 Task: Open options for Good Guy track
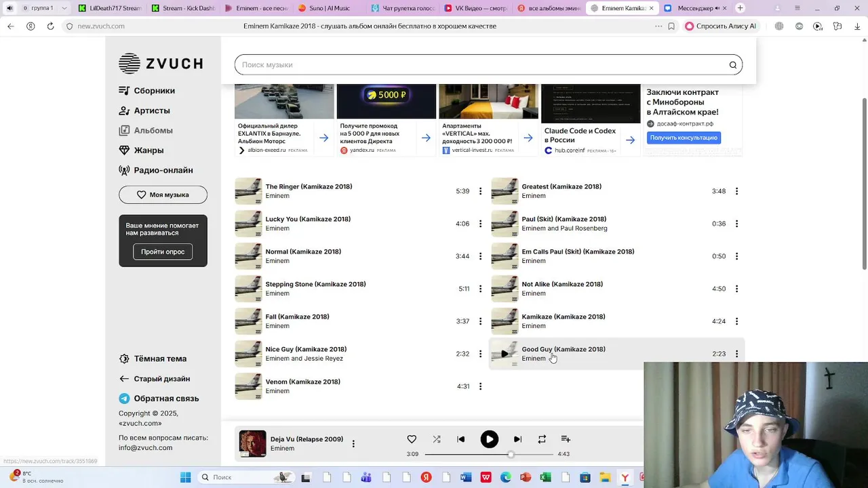pos(736,354)
